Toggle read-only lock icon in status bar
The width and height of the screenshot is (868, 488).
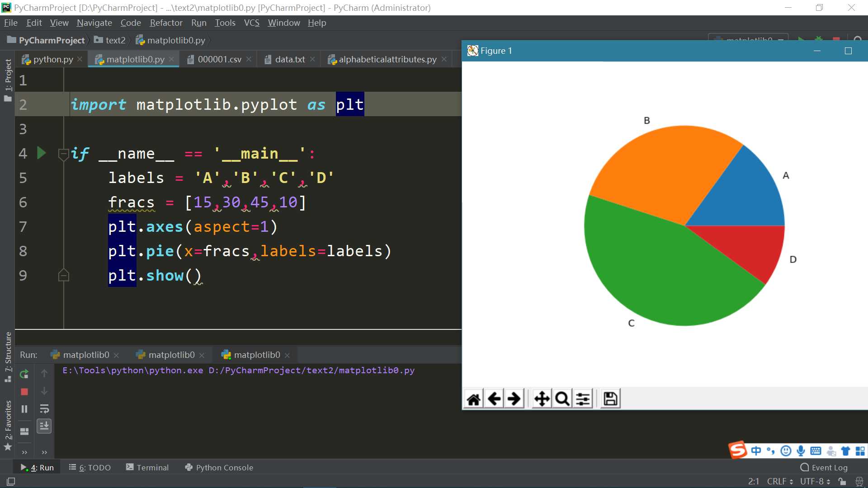coord(842,482)
